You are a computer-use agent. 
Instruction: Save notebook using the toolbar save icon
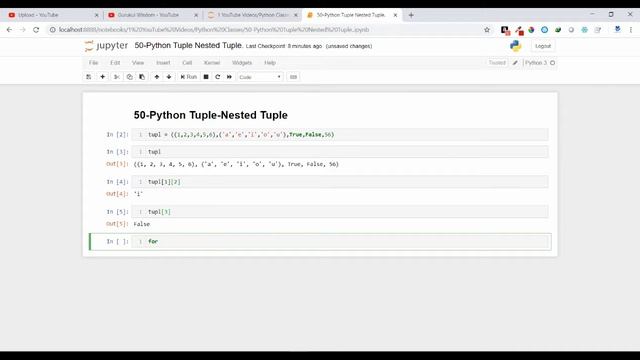(x=89, y=77)
